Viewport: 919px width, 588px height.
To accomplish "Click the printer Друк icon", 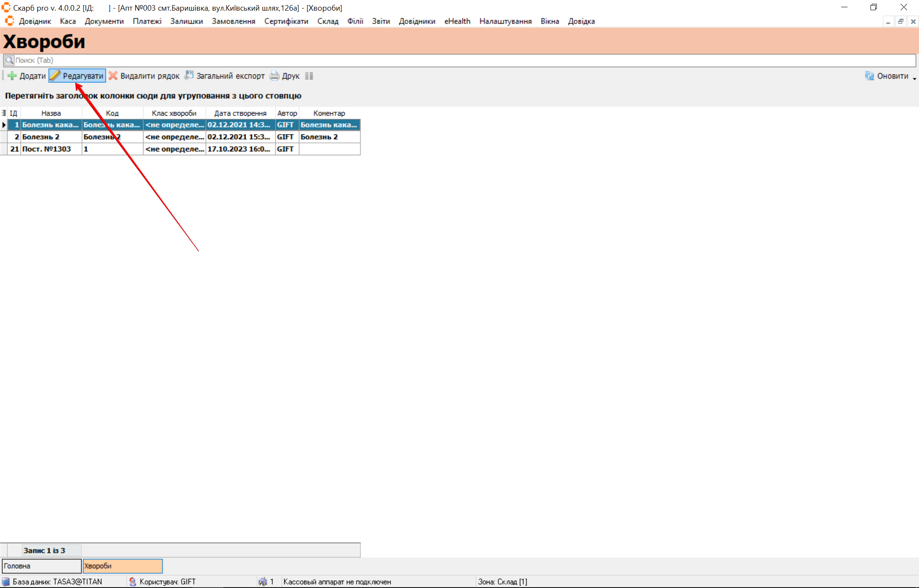I will [275, 76].
